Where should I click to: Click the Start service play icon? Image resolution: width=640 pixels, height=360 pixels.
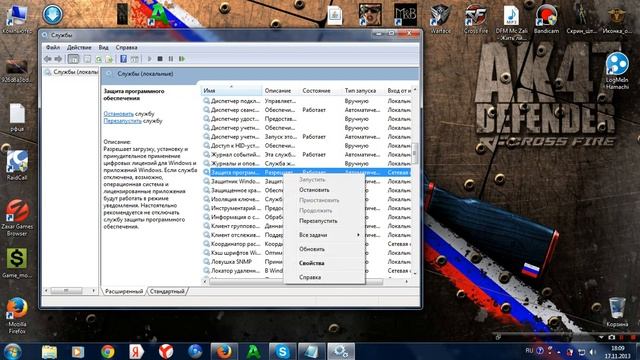point(149,59)
